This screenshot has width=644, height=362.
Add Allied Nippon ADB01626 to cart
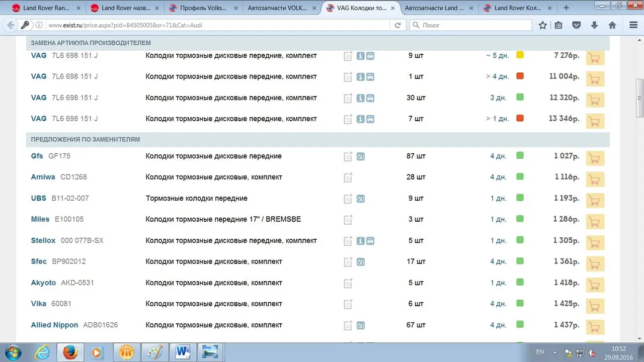point(595,327)
